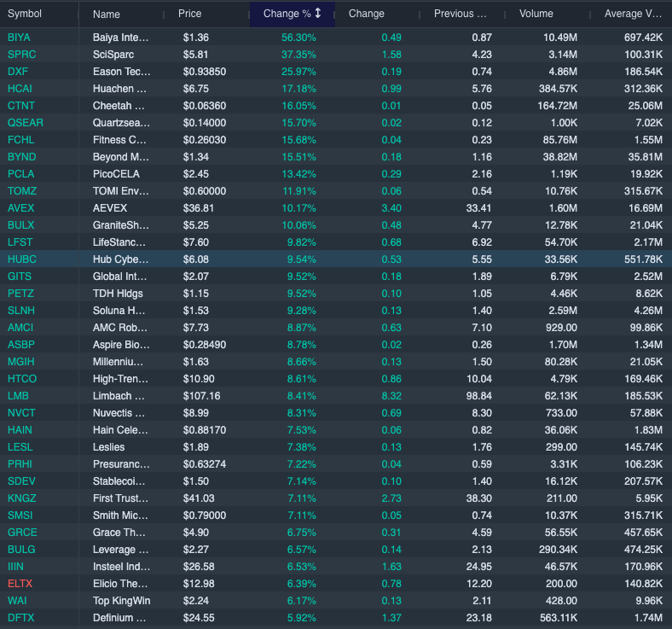Viewport: 672px width, 629px height.
Task: Open the GRCE ticker symbol
Action: coord(22,533)
